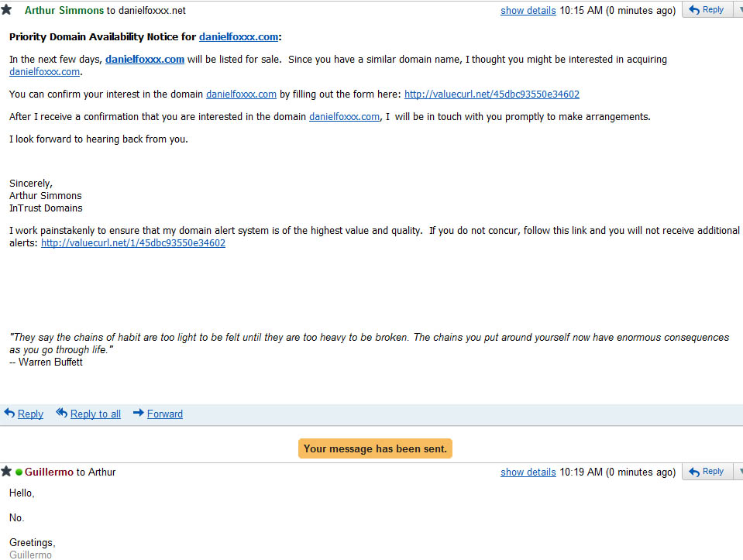Viewport: 743px width, 560px height.
Task: Click the Reply to all double-arrow icon
Action: point(62,413)
